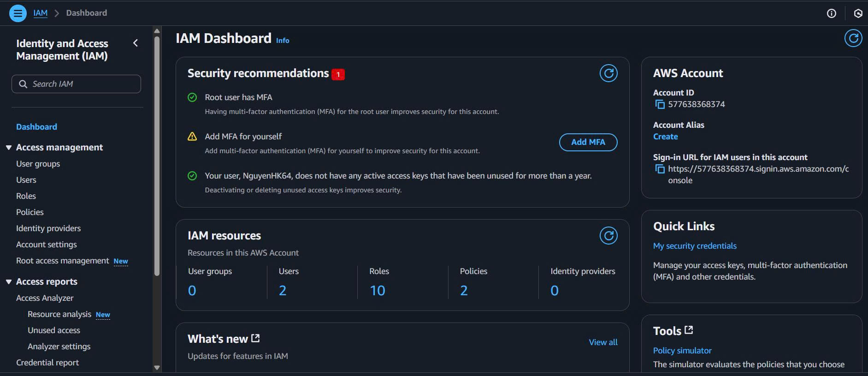
Task: Collapse the Access management section
Action: 9,148
